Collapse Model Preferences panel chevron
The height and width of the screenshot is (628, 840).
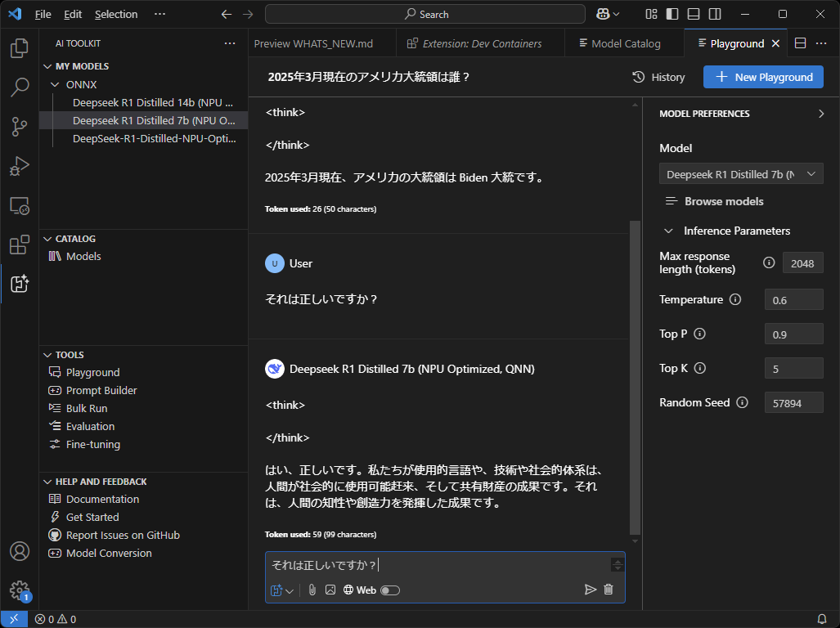click(x=820, y=114)
